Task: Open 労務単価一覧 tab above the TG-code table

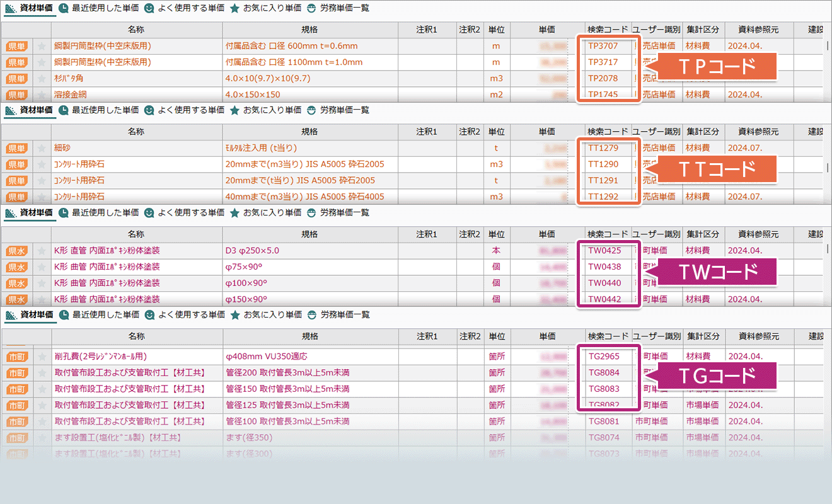Action: (338, 314)
